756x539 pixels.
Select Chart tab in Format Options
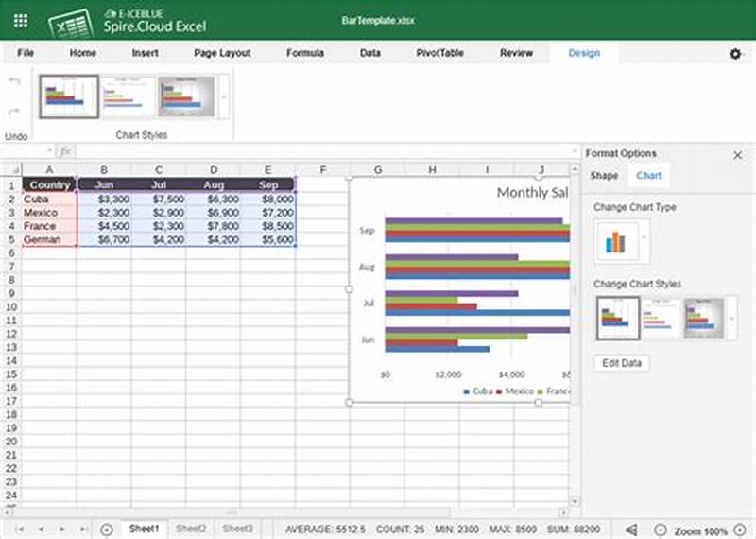click(x=649, y=176)
